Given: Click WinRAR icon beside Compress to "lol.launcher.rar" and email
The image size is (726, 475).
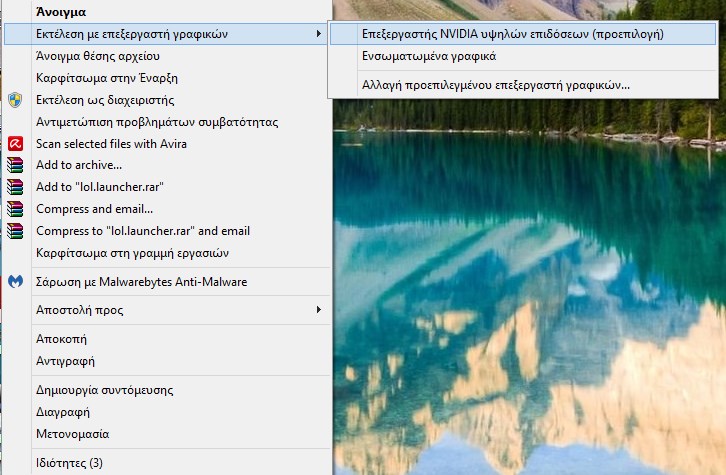Looking at the screenshot, I should point(15,231).
